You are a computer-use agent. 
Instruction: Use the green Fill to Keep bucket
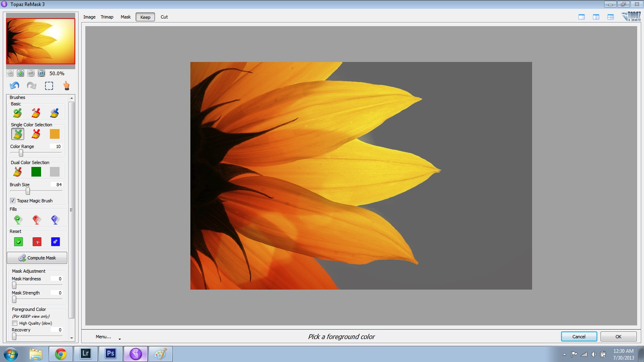pos(18,220)
